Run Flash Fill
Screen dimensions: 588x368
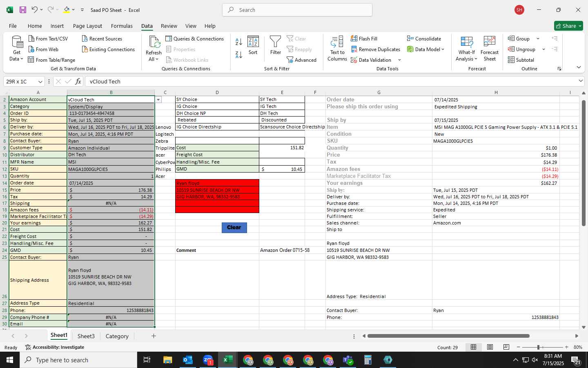[x=364, y=39]
